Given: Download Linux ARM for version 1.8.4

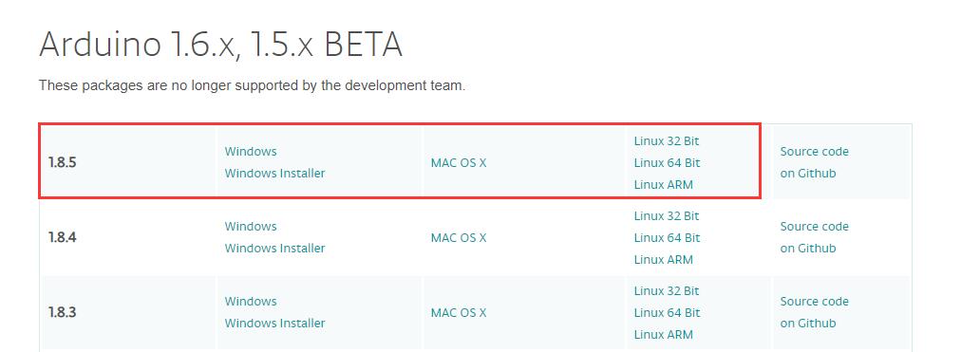Looking at the screenshot, I should click(663, 260).
